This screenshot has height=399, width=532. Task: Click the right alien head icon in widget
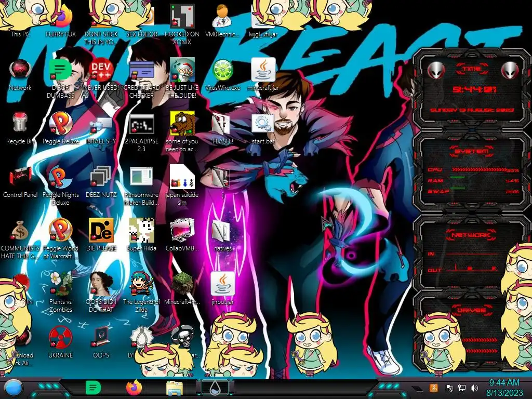[509, 70]
